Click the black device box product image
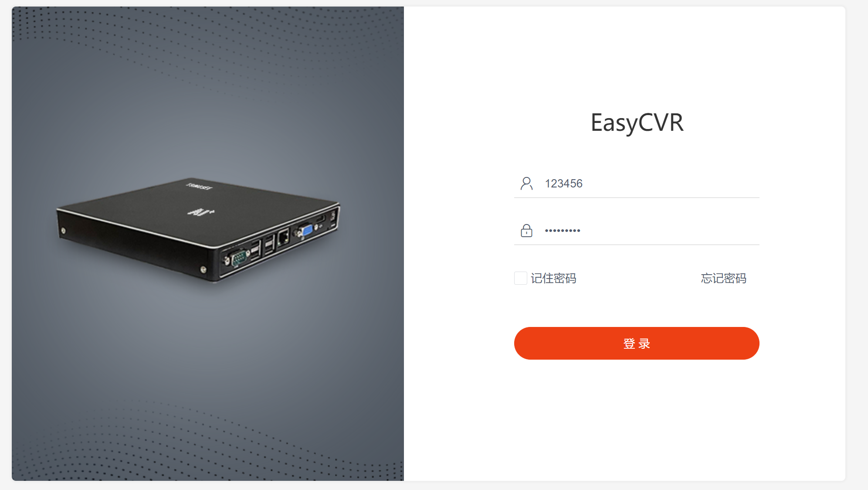Image resolution: width=868 pixels, height=490 pixels. tap(198, 229)
